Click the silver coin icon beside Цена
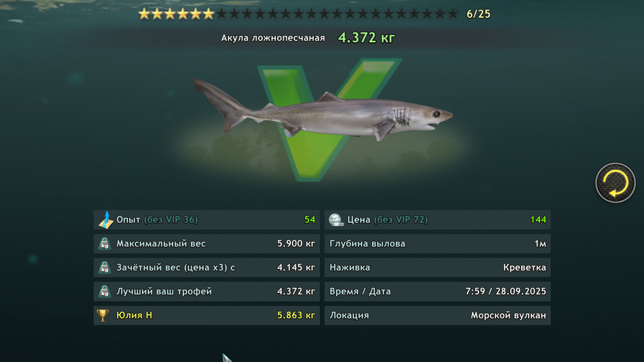This screenshot has width=644, height=362. [336, 220]
